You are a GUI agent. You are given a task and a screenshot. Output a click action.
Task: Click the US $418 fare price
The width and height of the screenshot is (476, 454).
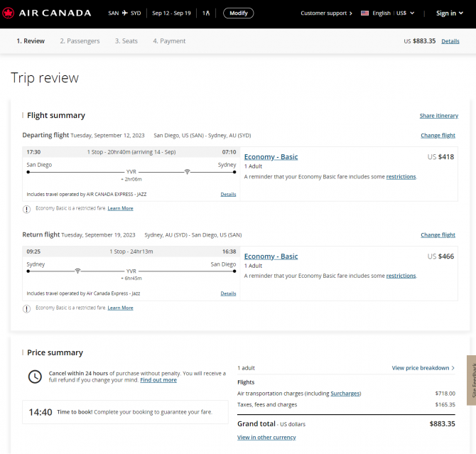tap(440, 157)
